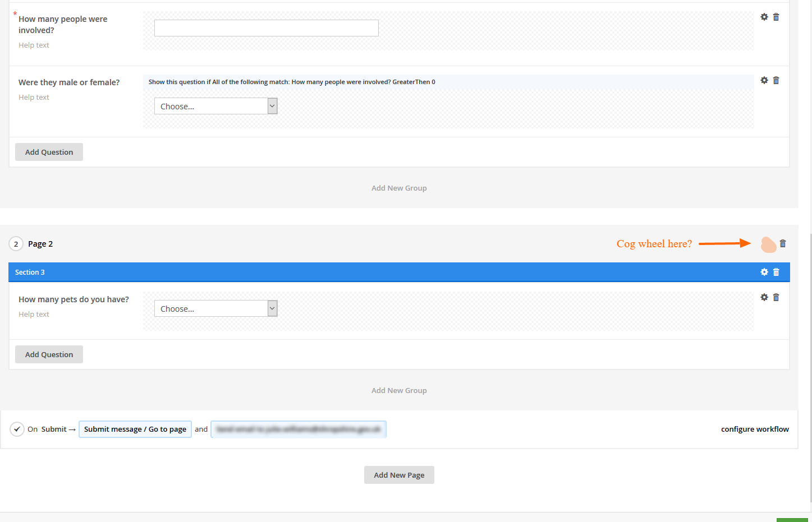This screenshot has height=522, width=812.
Task: Remove 'Were they male or female' via trash icon
Action: point(776,80)
